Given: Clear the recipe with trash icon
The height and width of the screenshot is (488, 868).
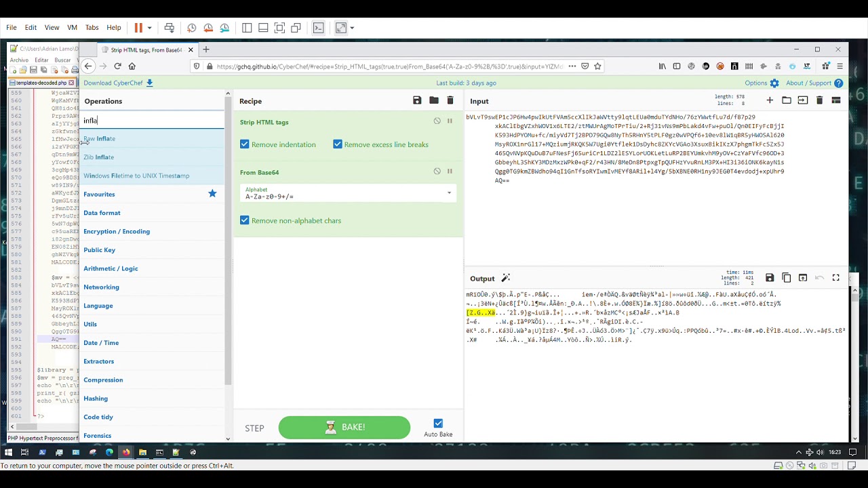Looking at the screenshot, I should pos(450,100).
